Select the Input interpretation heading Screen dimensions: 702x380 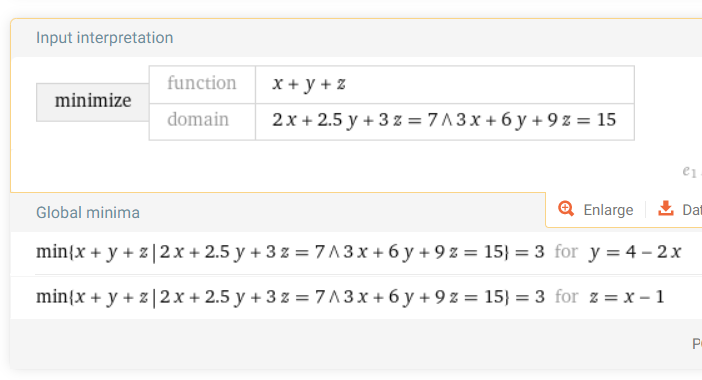104,38
